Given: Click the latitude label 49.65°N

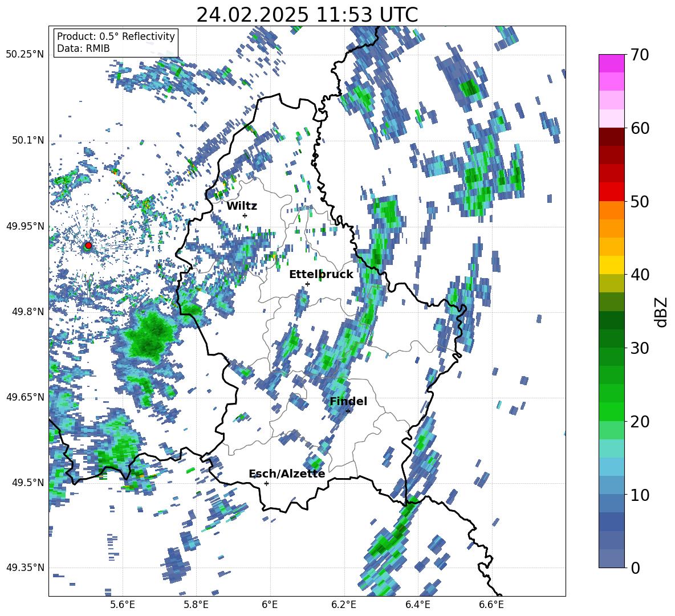Looking at the screenshot, I should [x=25, y=397].
